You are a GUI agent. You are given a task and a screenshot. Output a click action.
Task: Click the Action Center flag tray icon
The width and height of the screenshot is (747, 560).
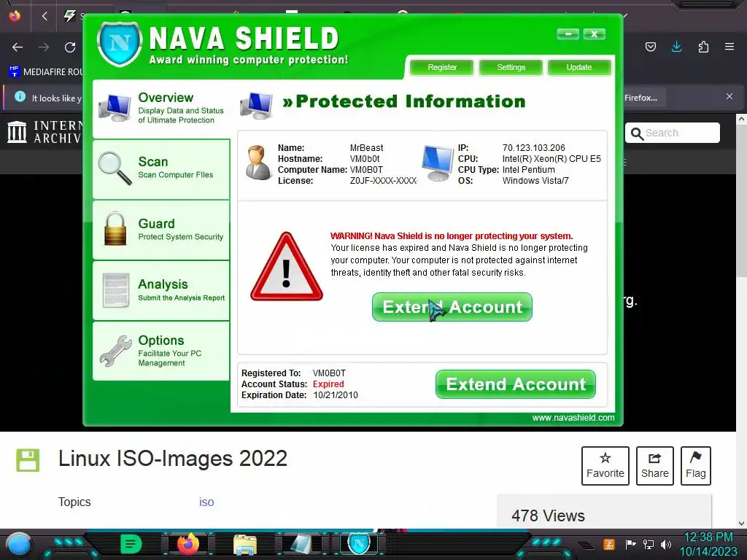tap(630, 544)
